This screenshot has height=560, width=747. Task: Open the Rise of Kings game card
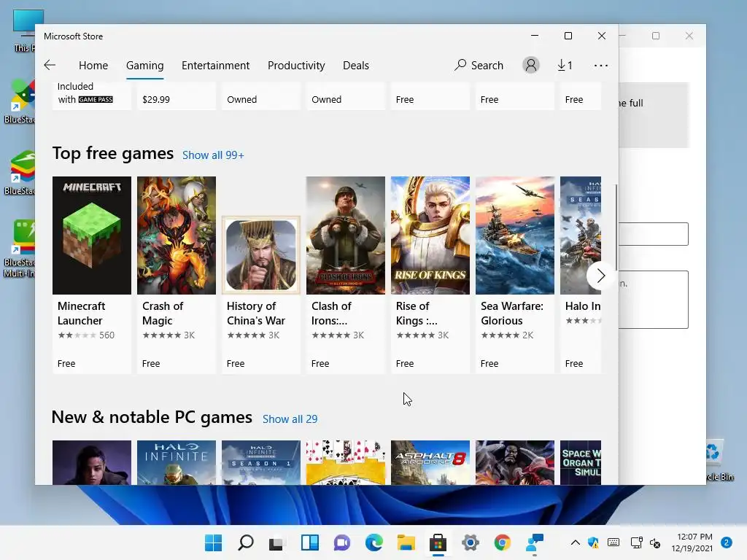[x=430, y=275]
